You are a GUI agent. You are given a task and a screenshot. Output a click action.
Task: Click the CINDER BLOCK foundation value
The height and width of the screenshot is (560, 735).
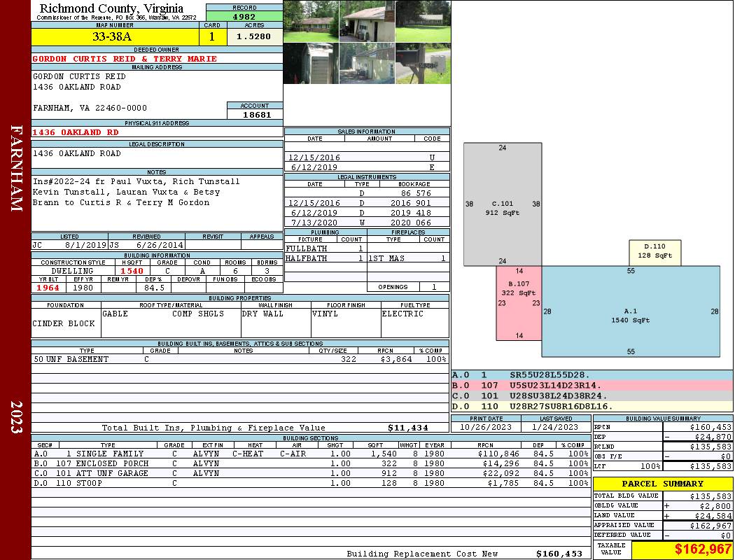[63, 323]
